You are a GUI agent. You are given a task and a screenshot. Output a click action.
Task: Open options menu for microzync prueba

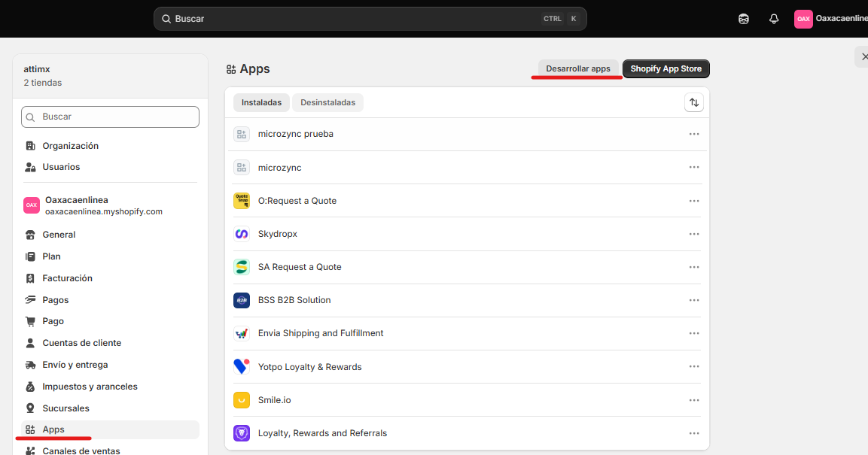(x=693, y=135)
